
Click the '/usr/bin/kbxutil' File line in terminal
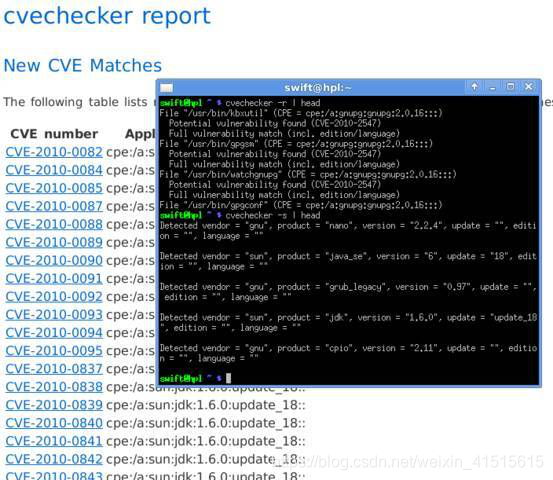click(x=301, y=113)
